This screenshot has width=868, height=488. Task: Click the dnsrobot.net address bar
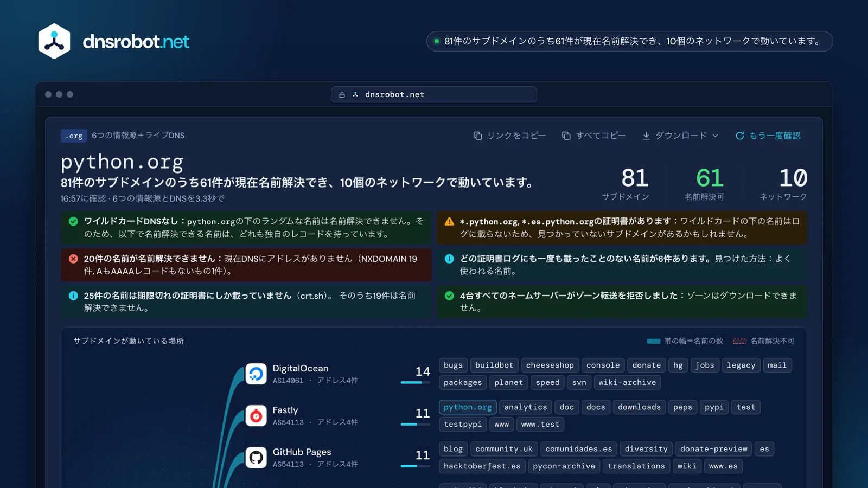point(434,94)
